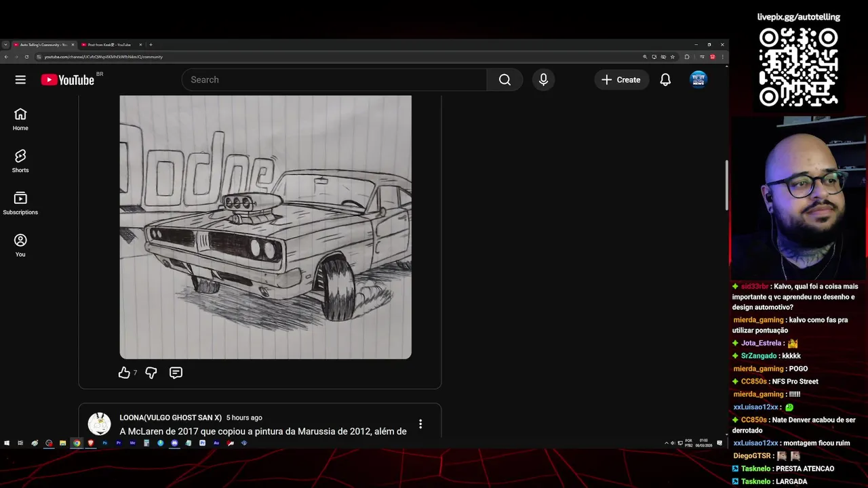
Task: Open Home in the YouTube sidebar
Action: 20,119
